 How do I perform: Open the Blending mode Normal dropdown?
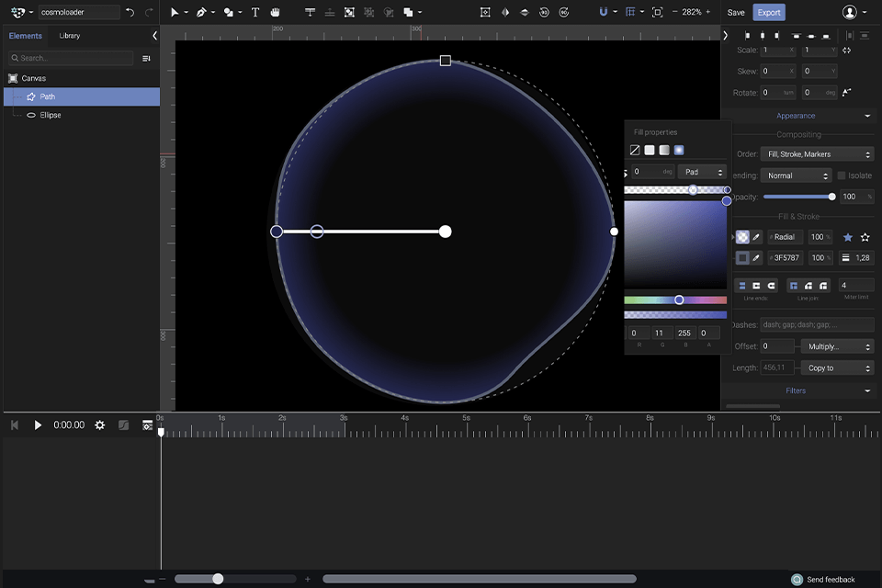[x=796, y=175]
